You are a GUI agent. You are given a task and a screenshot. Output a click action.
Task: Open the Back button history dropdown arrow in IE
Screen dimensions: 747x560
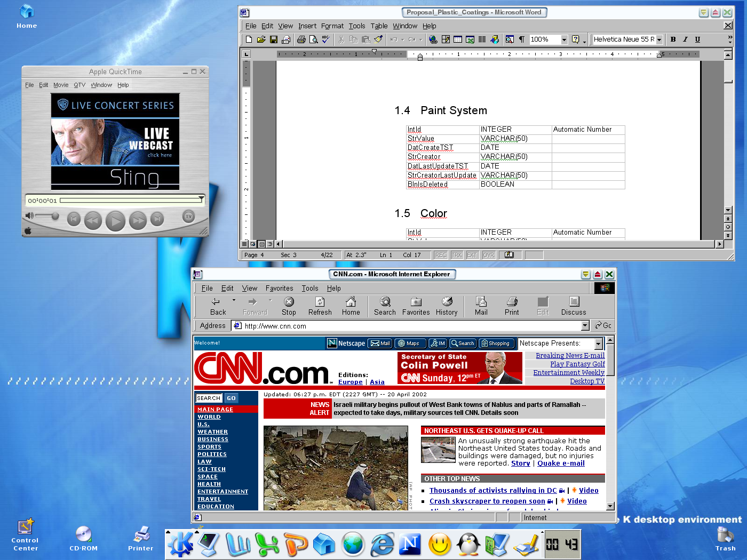click(234, 300)
